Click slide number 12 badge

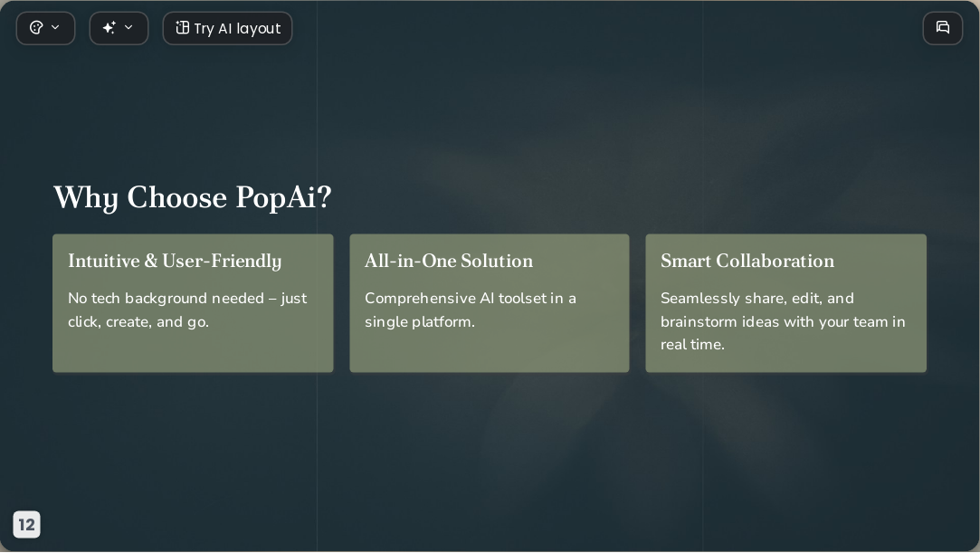coord(27,524)
